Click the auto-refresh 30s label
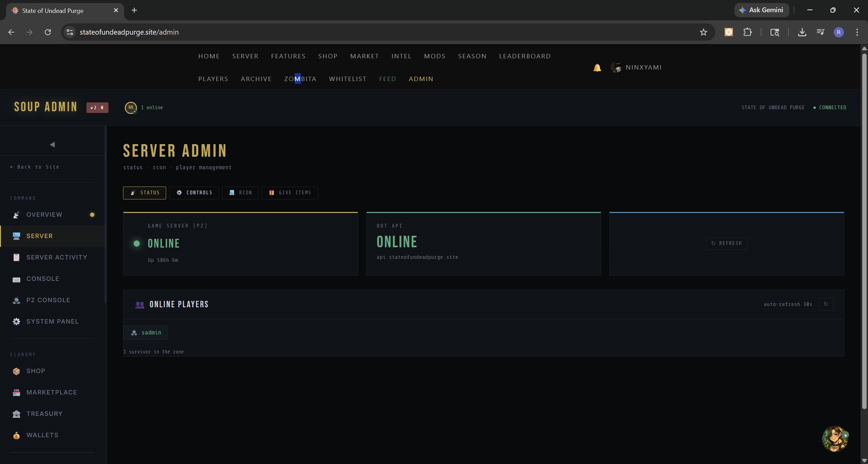 (x=788, y=304)
